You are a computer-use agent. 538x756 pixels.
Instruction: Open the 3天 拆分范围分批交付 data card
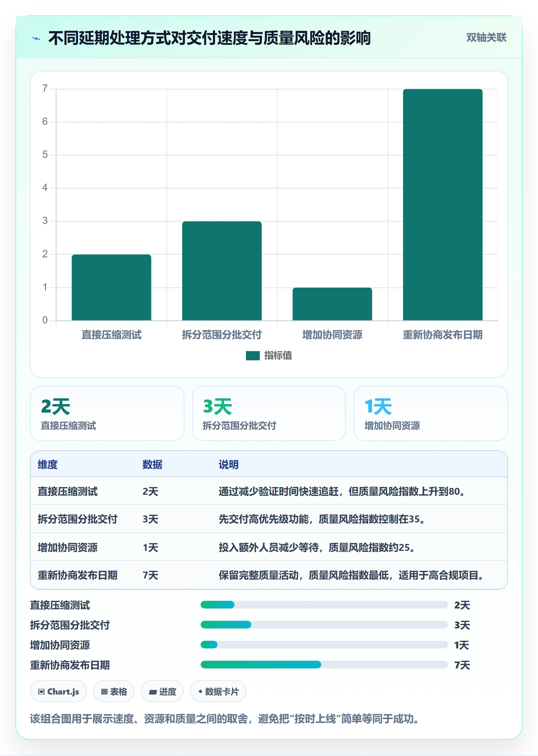[x=269, y=413]
